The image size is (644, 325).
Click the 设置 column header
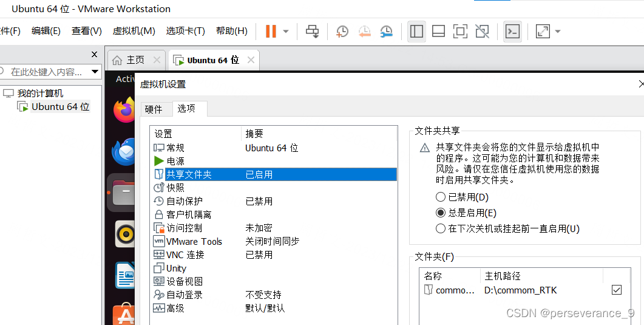pyautogui.click(x=195, y=134)
